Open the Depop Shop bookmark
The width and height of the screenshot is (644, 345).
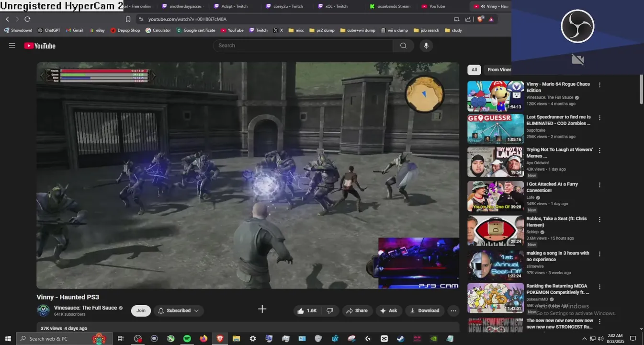(125, 30)
